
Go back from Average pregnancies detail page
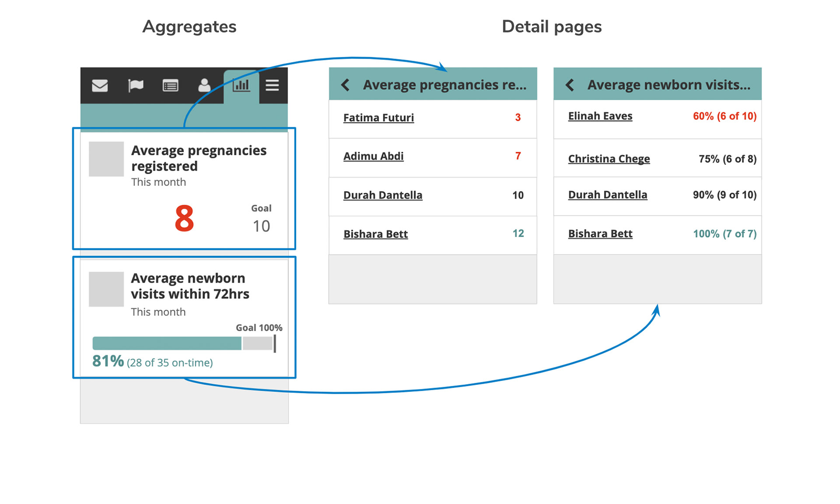[x=346, y=85]
